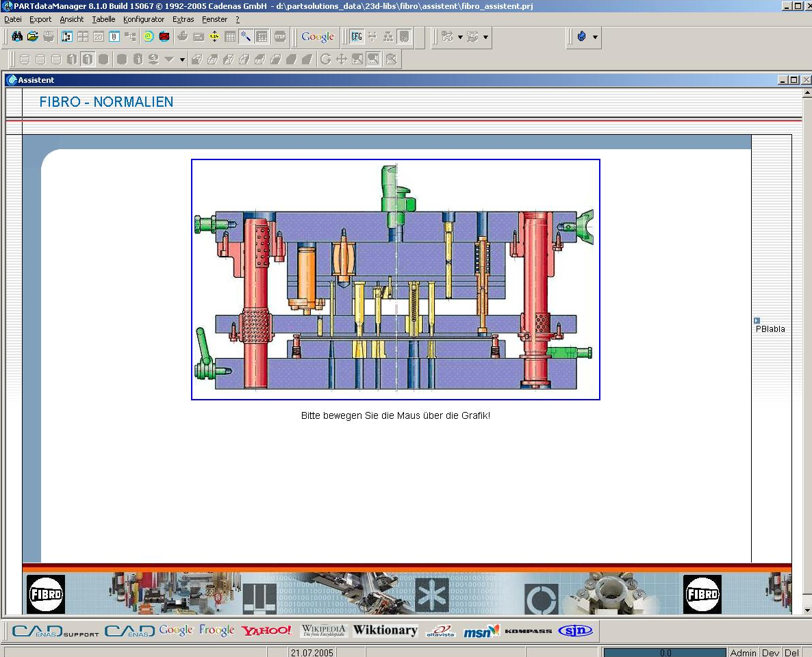Click the binoculars search icon
Image resolution: width=812 pixels, height=657 pixels.
pos(17,37)
